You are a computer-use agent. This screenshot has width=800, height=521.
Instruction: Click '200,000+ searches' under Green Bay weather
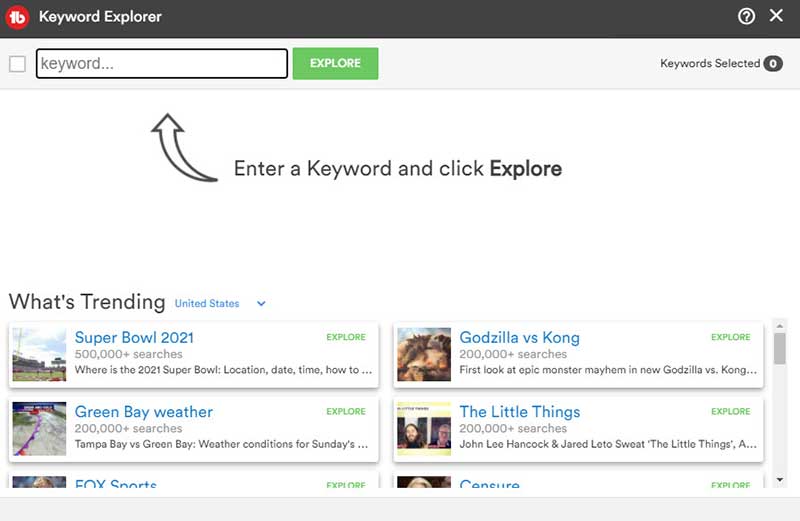(129, 429)
